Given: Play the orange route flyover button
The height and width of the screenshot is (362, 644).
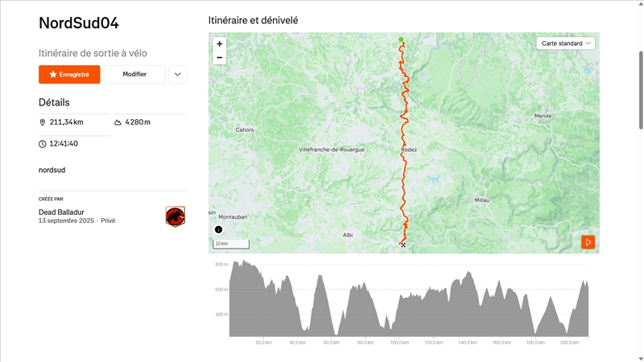Looking at the screenshot, I should click(588, 242).
